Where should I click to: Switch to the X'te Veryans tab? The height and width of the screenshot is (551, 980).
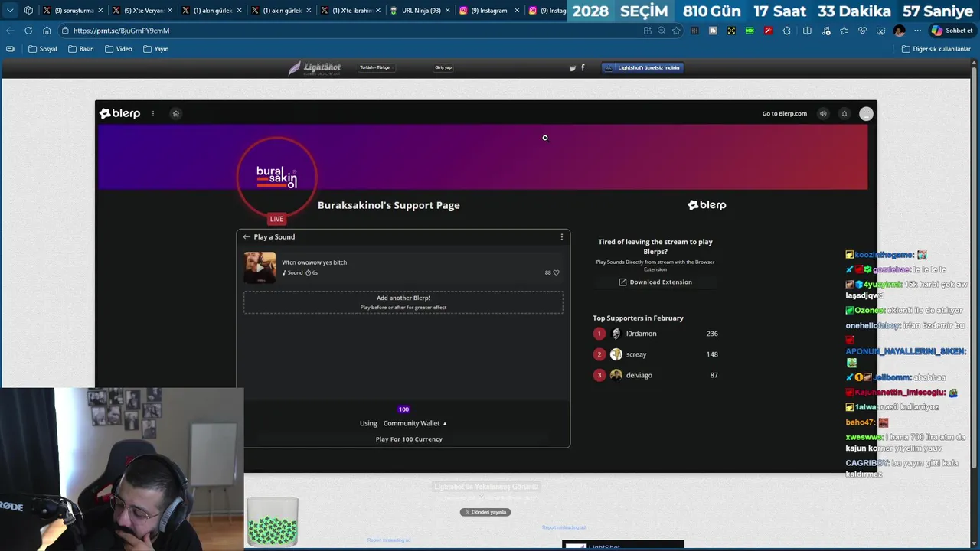coord(143,11)
